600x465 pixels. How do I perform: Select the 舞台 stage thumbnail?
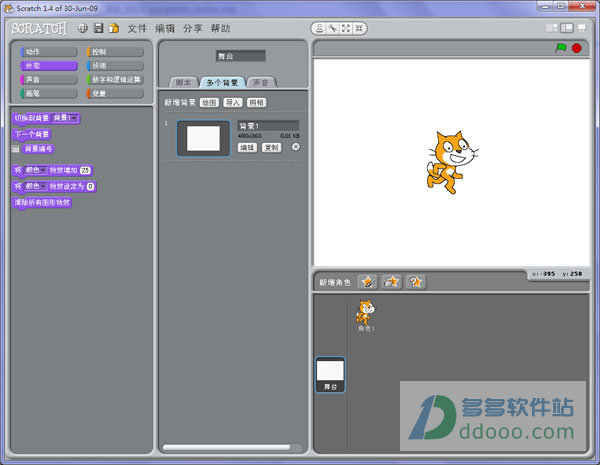coord(330,375)
